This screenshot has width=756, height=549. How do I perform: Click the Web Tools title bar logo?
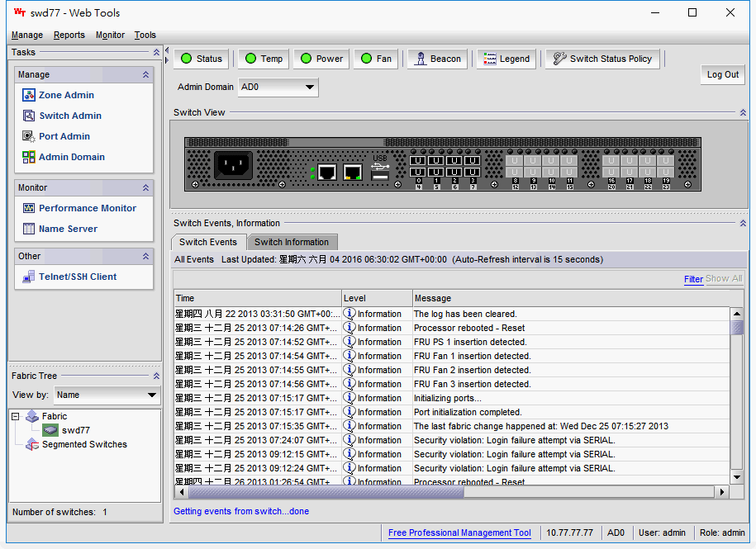click(x=20, y=12)
